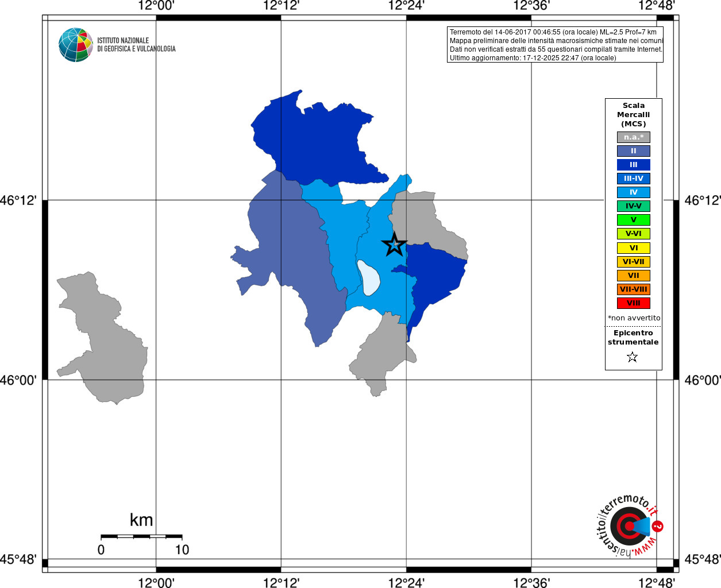
Task: Click the Scala Mercalli legend title
Action: pos(634,115)
